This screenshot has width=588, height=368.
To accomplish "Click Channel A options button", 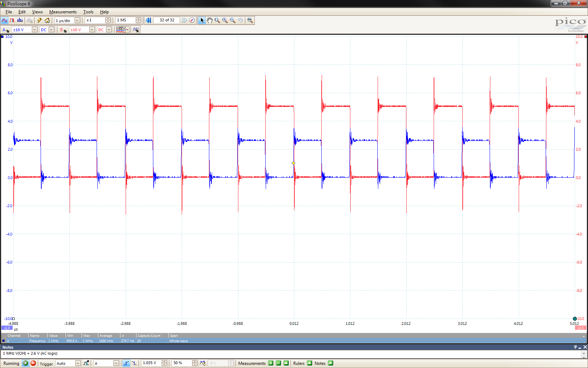I will tap(6, 30).
